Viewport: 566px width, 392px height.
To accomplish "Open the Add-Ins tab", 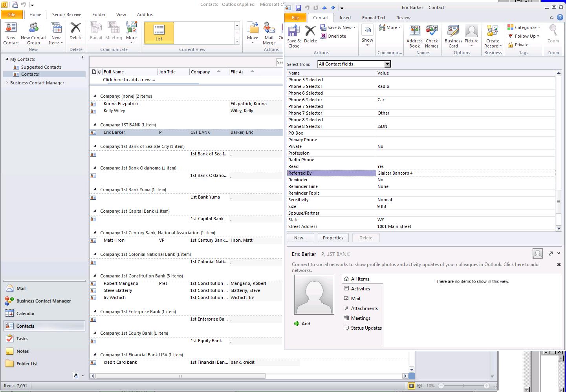I will pos(145,15).
